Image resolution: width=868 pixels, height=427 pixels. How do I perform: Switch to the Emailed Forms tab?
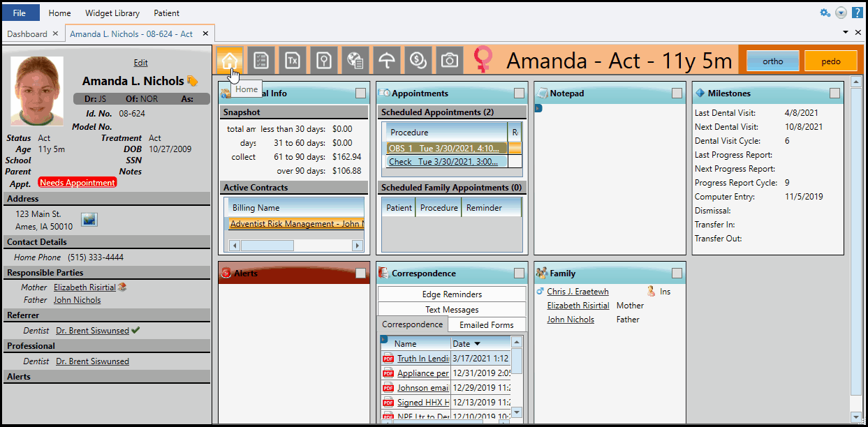486,325
